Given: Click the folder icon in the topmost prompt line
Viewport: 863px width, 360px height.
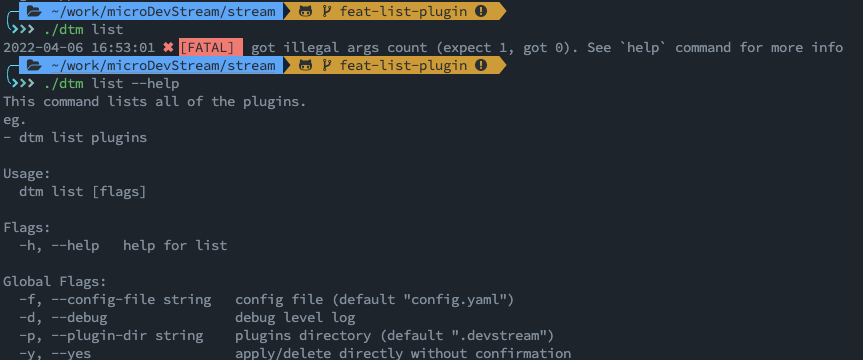Looking at the screenshot, I should coord(34,10).
